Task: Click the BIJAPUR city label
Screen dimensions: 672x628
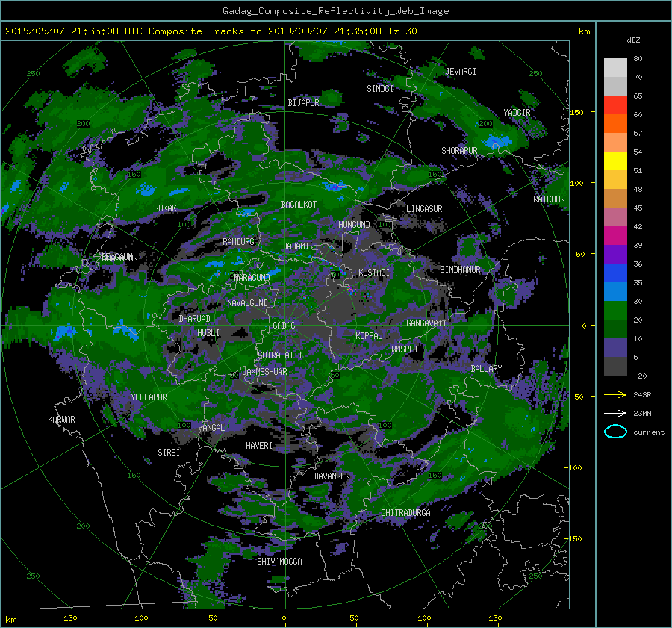Action: pyautogui.click(x=303, y=103)
